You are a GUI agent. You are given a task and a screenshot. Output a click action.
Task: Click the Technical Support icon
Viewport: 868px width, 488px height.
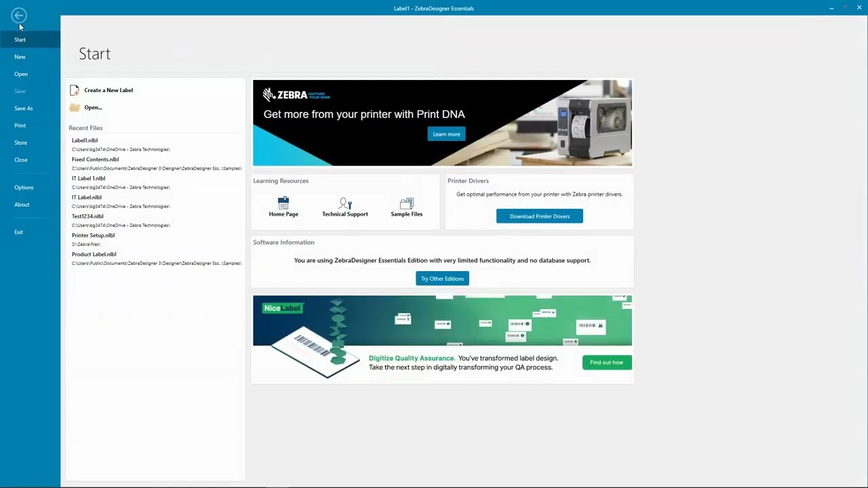pos(345,203)
